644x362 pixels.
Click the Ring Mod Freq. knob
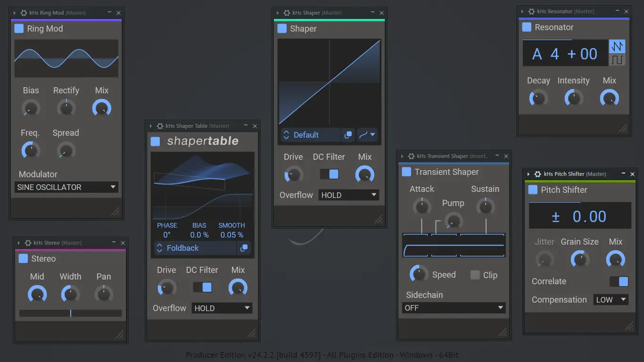click(31, 151)
